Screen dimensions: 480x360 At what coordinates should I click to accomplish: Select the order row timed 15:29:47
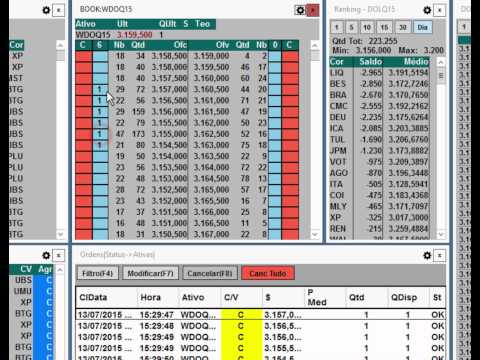261,315
